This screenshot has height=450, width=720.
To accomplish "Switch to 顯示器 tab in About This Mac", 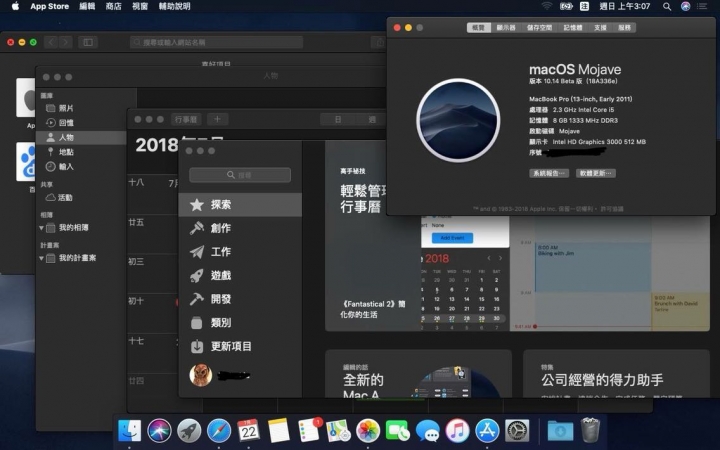I will pos(506,28).
